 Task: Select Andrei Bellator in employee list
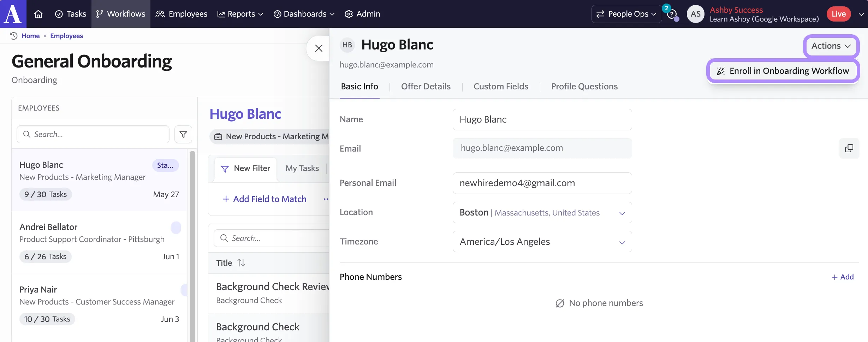(x=99, y=242)
